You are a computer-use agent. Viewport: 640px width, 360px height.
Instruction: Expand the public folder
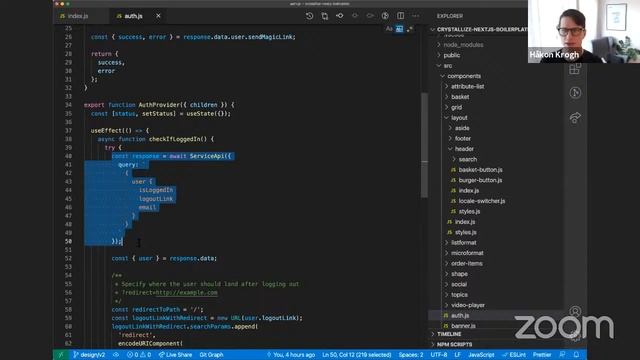[451, 55]
